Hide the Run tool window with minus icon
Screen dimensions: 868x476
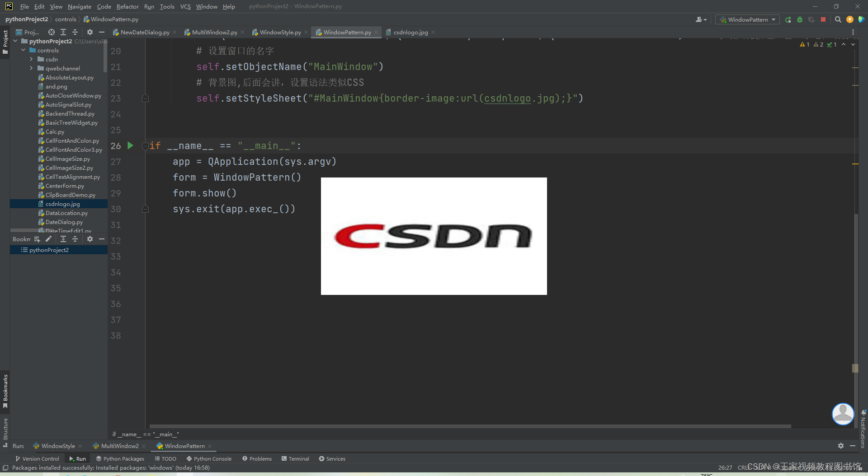click(853, 446)
